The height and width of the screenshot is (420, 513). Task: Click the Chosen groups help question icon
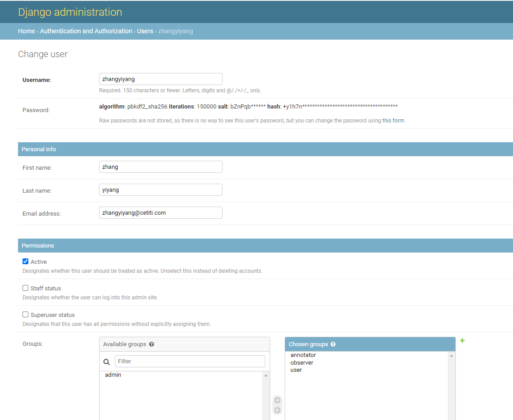(333, 344)
